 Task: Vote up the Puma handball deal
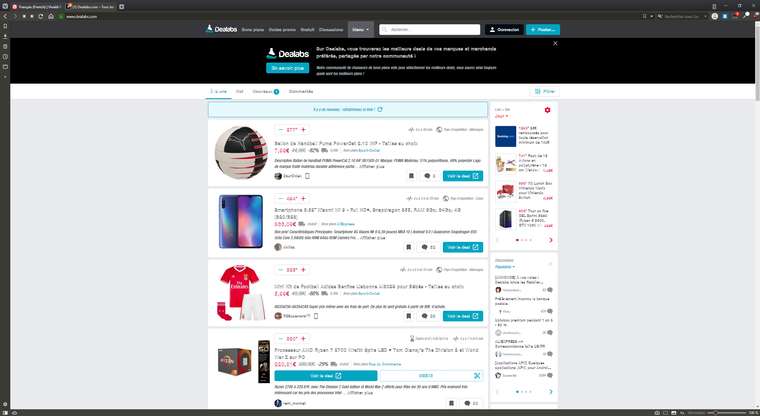pyautogui.click(x=303, y=129)
